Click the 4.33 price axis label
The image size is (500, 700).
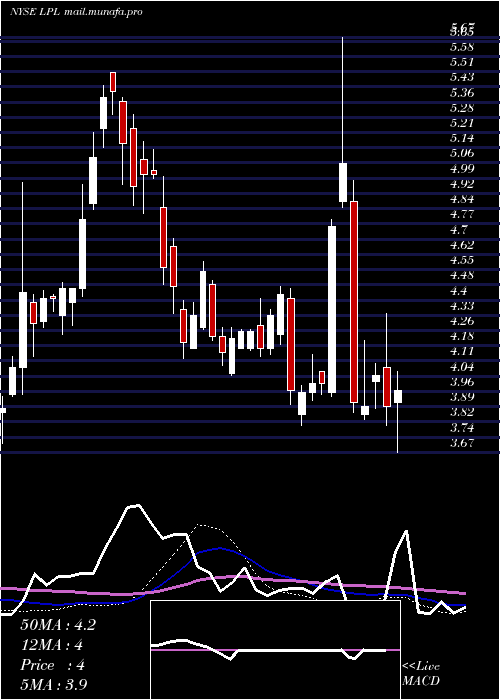click(x=462, y=306)
